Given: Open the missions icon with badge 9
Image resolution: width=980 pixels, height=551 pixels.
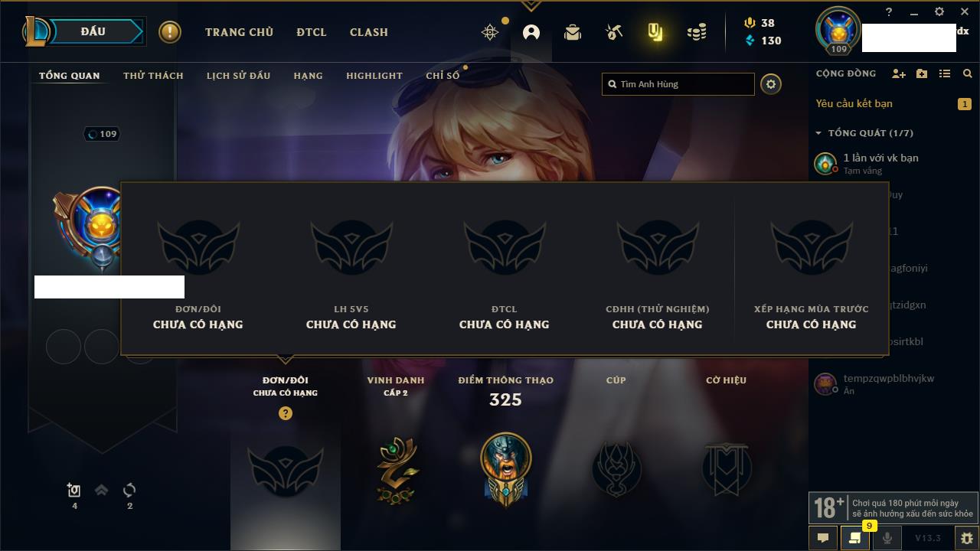Looking at the screenshot, I should pyautogui.click(x=855, y=538).
